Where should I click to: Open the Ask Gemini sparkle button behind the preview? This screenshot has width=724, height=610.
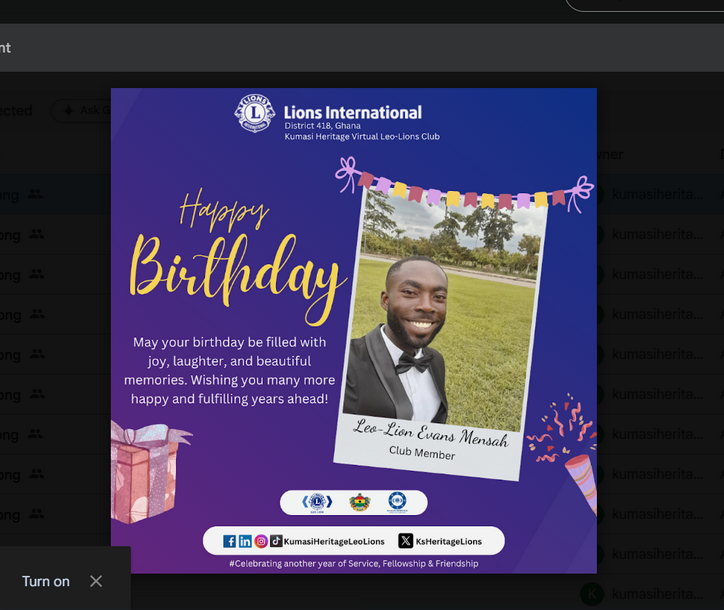tap(81, 110)
